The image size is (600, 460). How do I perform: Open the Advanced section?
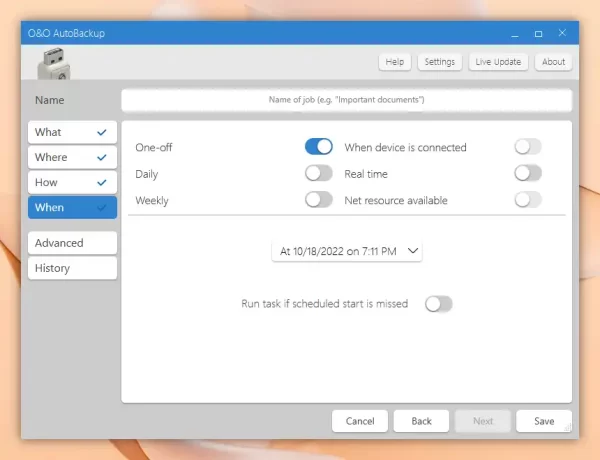(x=72, y=243)
